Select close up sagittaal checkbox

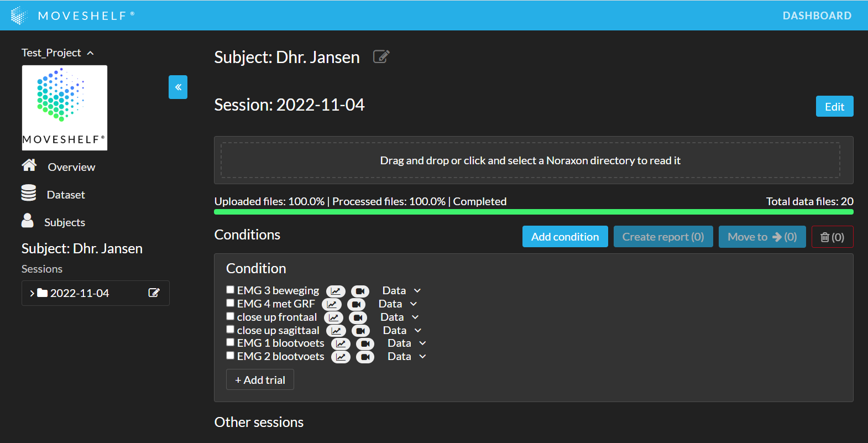[x=231, y=329]
